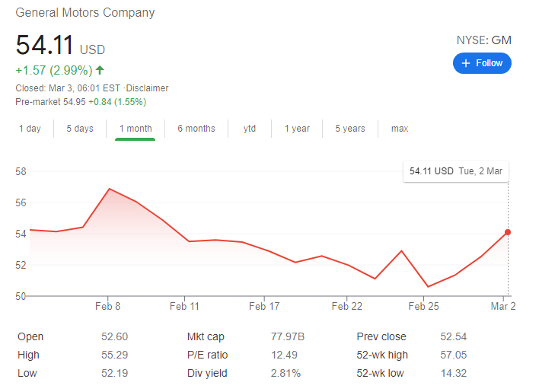Click the 52-wk high value 57.05
Viewport: 539px width, 392px height.
click(454, 355)
